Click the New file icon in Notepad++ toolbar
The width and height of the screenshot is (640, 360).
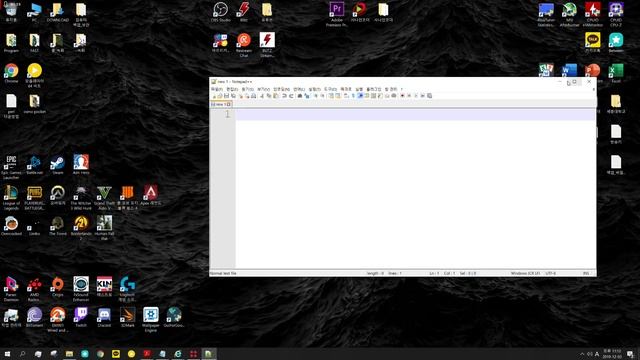[x=214, y=96]
